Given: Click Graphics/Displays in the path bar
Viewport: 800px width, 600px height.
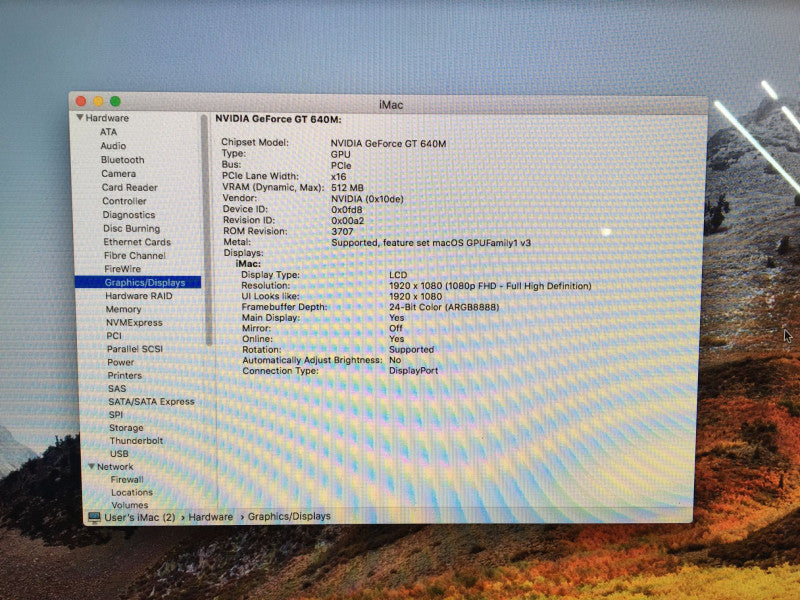Looking at the screenshot, I should [289, 516].
